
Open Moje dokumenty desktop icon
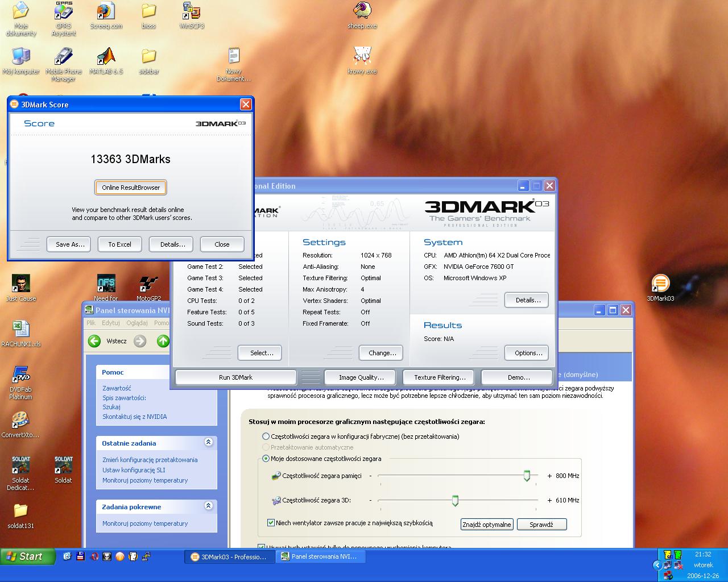(x=21, y=19)
